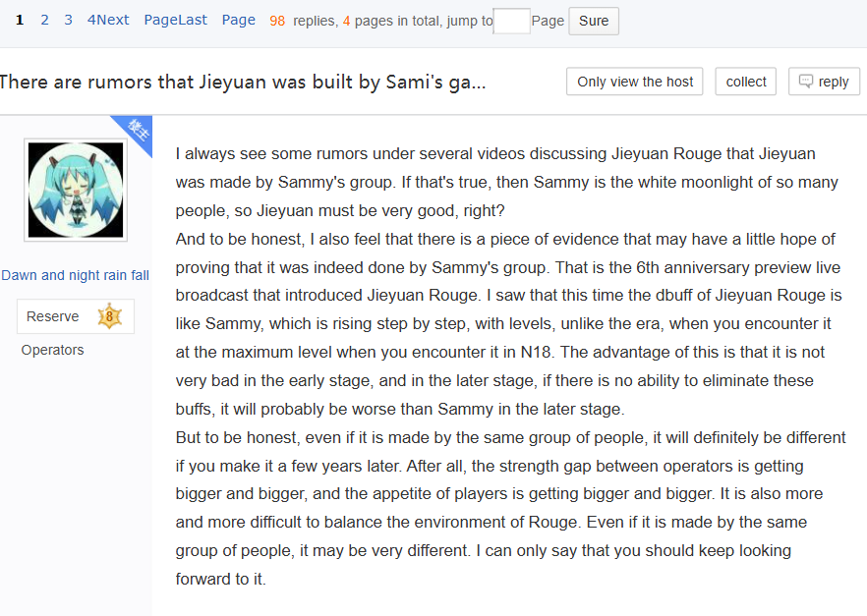867x616 pixels.
Task: Click the Reserve level 8 badge
Action: click(x=76, y=316)
